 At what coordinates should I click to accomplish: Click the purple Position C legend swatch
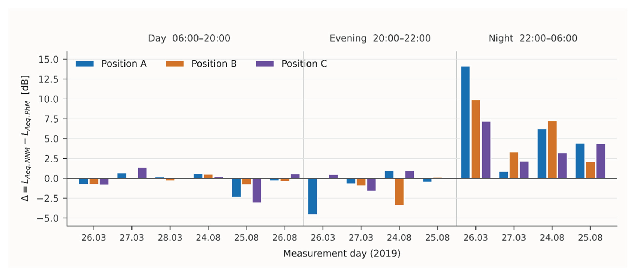pos(265,64)
